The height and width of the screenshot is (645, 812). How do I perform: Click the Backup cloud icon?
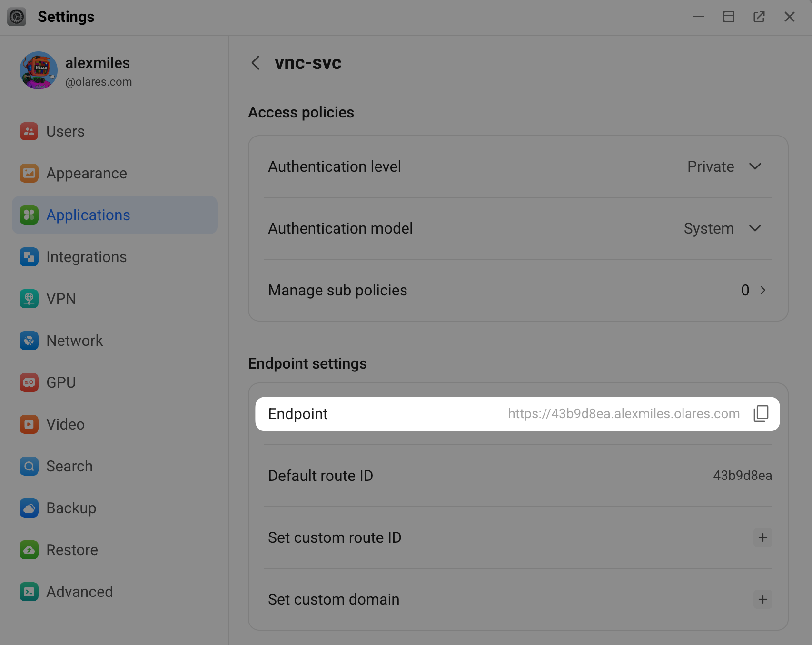pos(29,508)
